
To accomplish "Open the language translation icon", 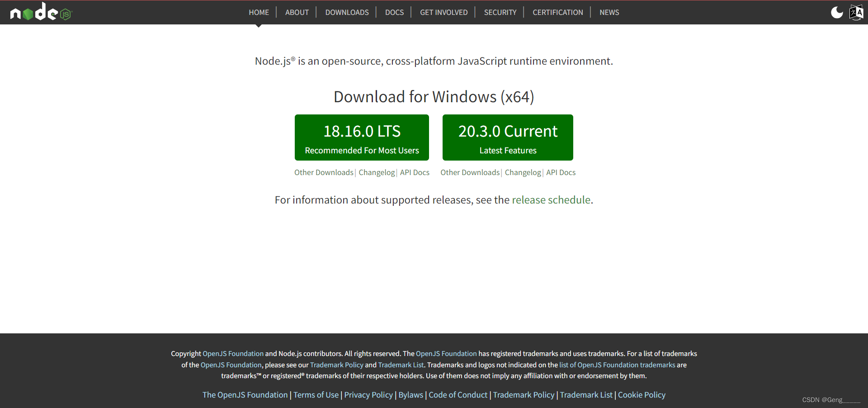I will (x=856, y=12).
